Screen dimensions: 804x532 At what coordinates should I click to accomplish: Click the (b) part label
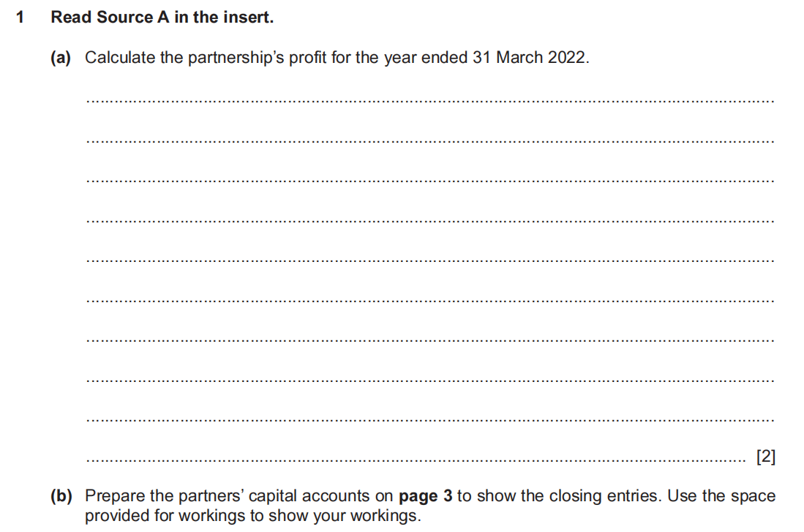pyautogui.click(x=61, y=496)
